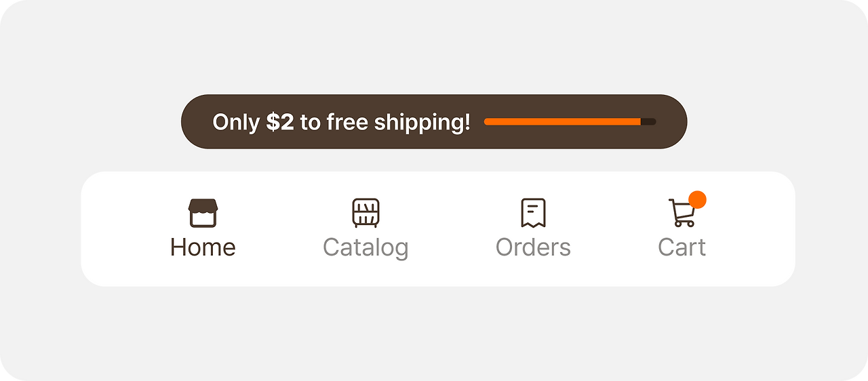This screenshot has width=868, height=381.
Task: Click the "Only $2 to free shipping!" message
Action: [x=341, y=122]
